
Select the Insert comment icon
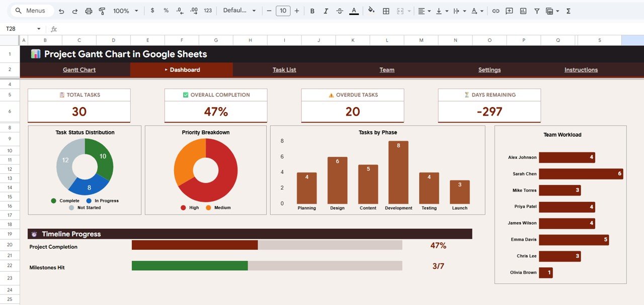point(509,10)
